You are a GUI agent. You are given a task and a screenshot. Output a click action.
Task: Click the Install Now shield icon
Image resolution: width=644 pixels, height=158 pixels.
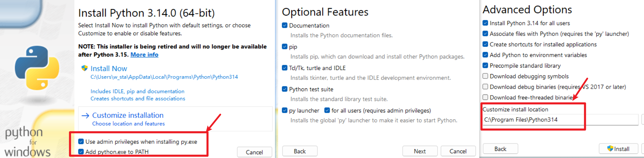coord(85,68)
